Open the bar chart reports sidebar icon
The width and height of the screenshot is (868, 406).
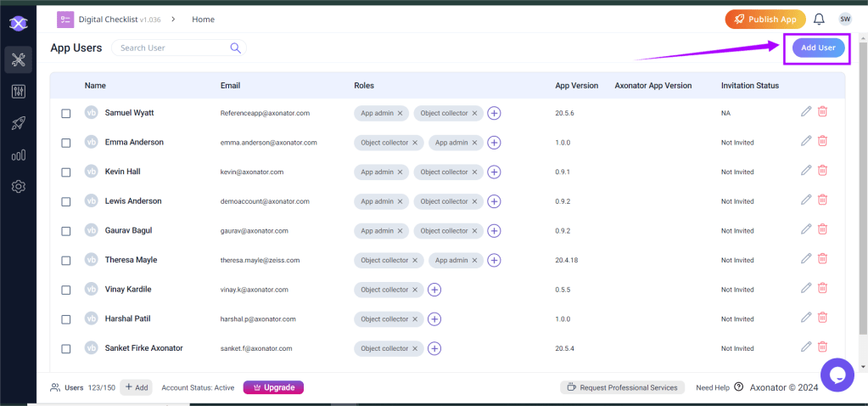tap(19, 155)
